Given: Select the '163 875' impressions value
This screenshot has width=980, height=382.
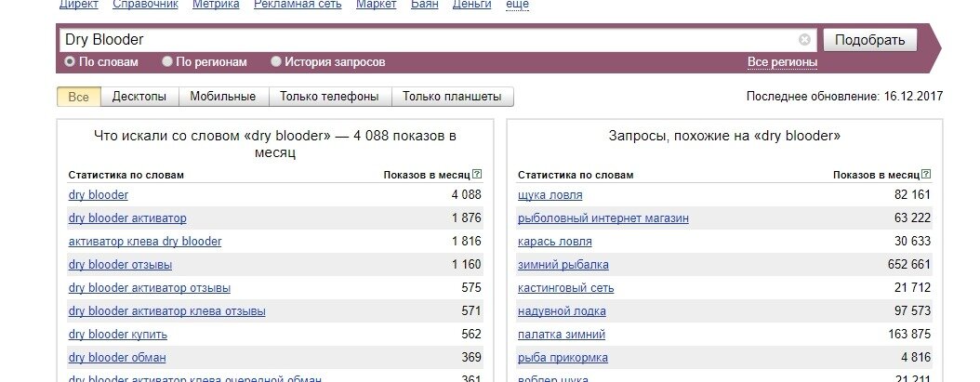Looking at the screenshot, I should point(909,335).
